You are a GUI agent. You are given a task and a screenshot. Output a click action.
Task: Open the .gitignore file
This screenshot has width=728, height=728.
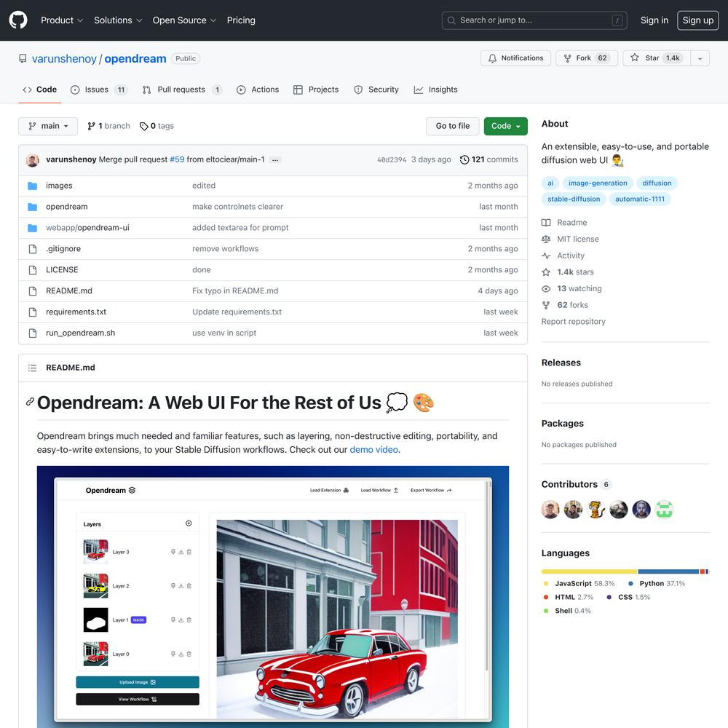(63, 249)
